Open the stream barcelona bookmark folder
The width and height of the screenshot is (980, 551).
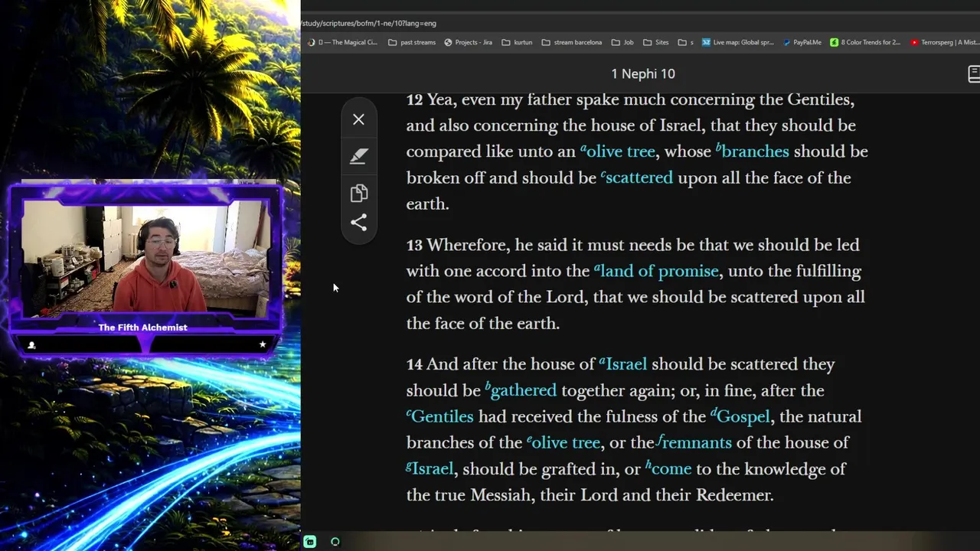pyautogui.click(x=572, y=43)
